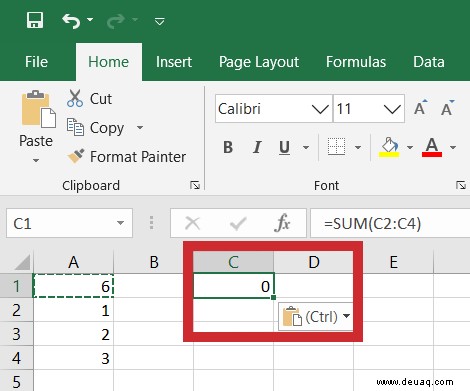Screen dimensions: 470x391
Task: Expand the Copy dropdown arrow
Action: pyautogui.click(x=140, y=127)
